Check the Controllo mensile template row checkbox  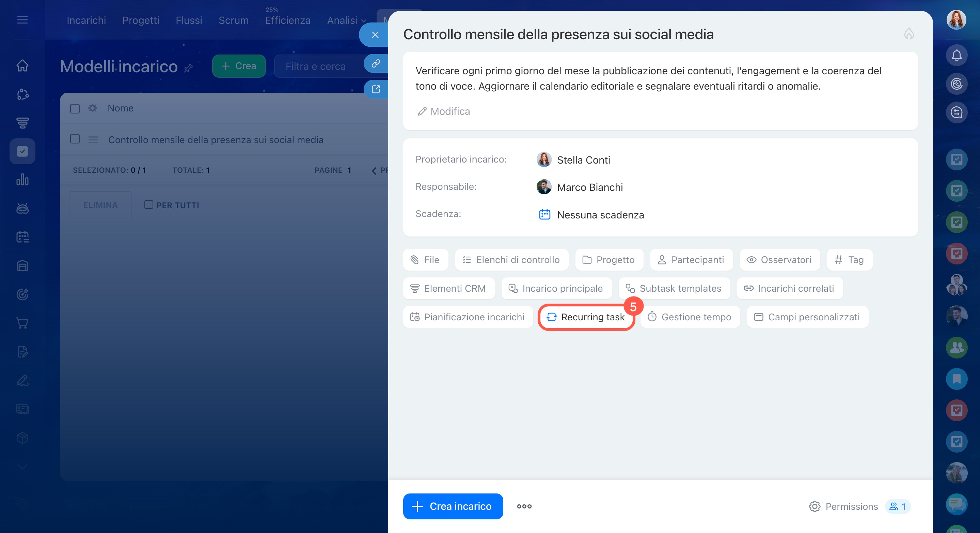click(x=75, y=139)
